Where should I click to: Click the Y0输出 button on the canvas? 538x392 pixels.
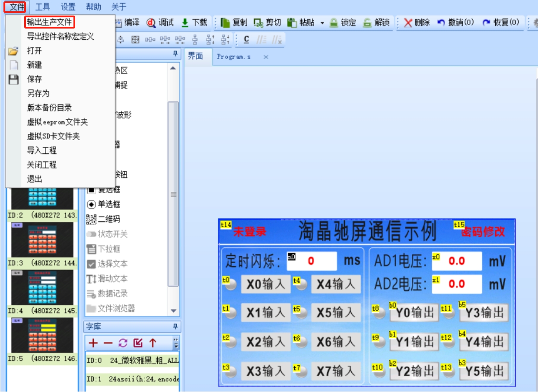[414, 313]
